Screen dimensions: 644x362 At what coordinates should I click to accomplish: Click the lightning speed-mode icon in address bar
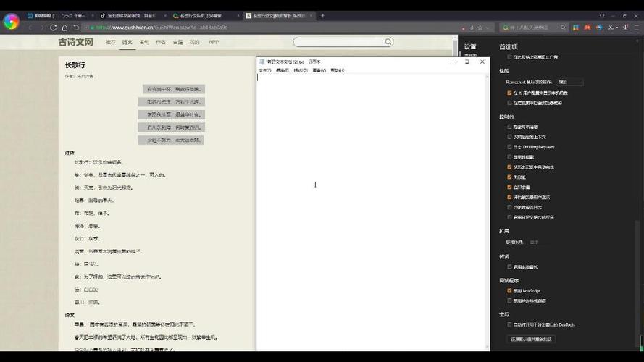click(472, 28)
